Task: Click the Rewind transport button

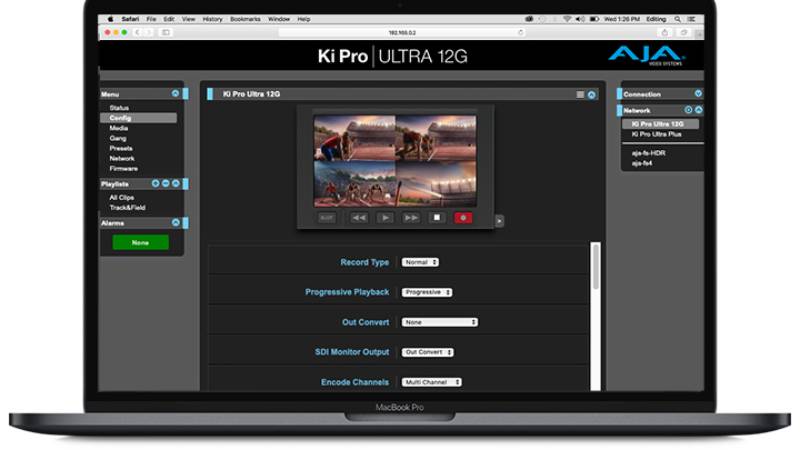Action: (358, 217)
